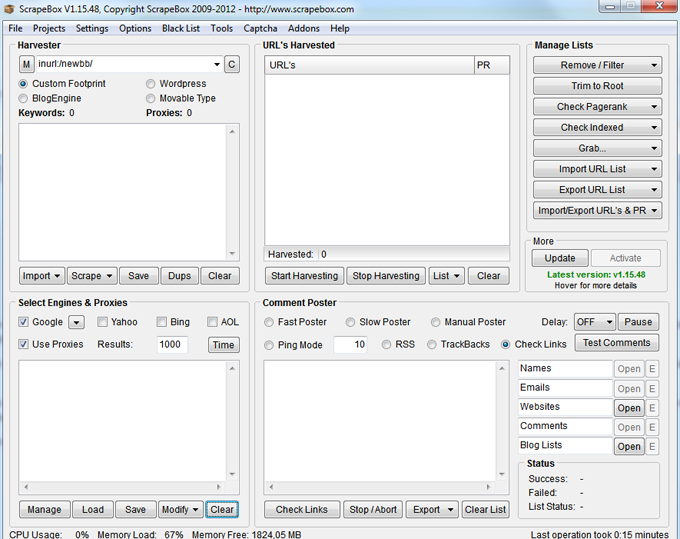Image resolution: width=680 pixels, height=539 pixels.
Task: Click the Test Comments button
Action: tap(616, 343)
